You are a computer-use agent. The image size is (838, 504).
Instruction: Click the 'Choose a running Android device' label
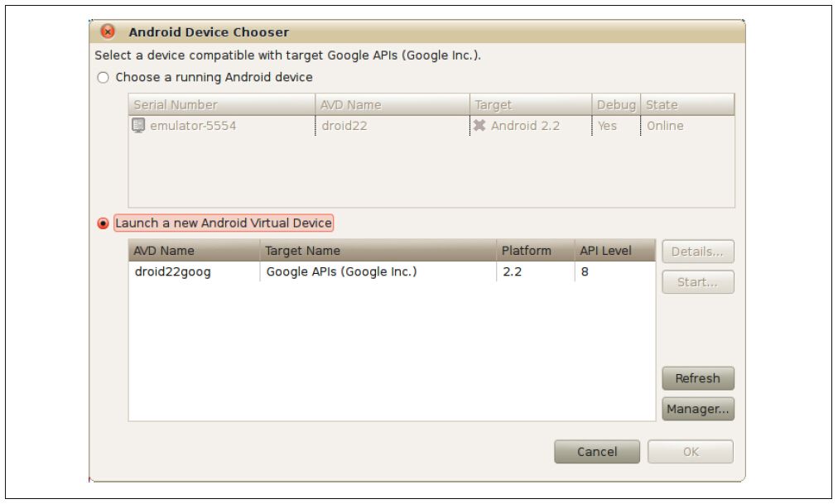coord(214,78)
